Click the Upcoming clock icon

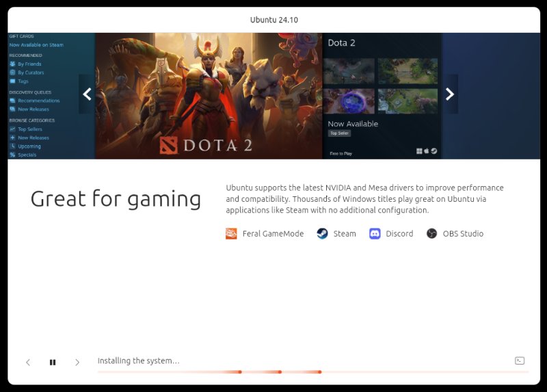pyautogui.click(x=12, y=146)
